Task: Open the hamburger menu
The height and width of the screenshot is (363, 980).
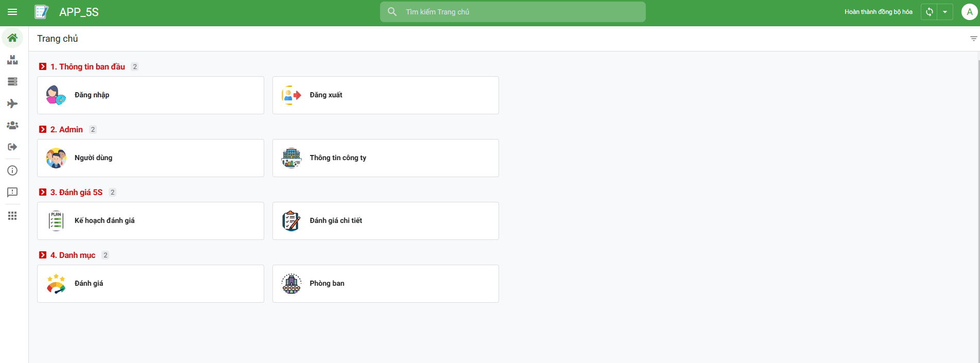Action: 12,12
